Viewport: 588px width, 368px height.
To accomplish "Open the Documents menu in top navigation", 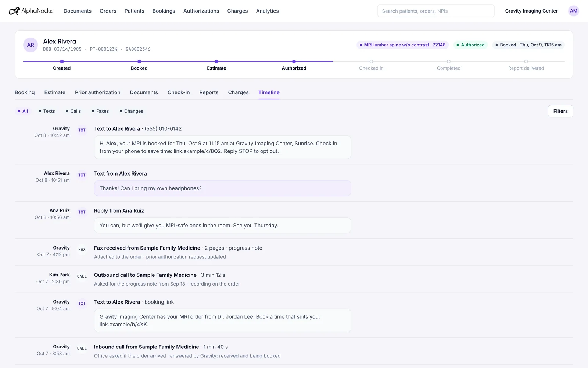I will click(x=78, y=11).
